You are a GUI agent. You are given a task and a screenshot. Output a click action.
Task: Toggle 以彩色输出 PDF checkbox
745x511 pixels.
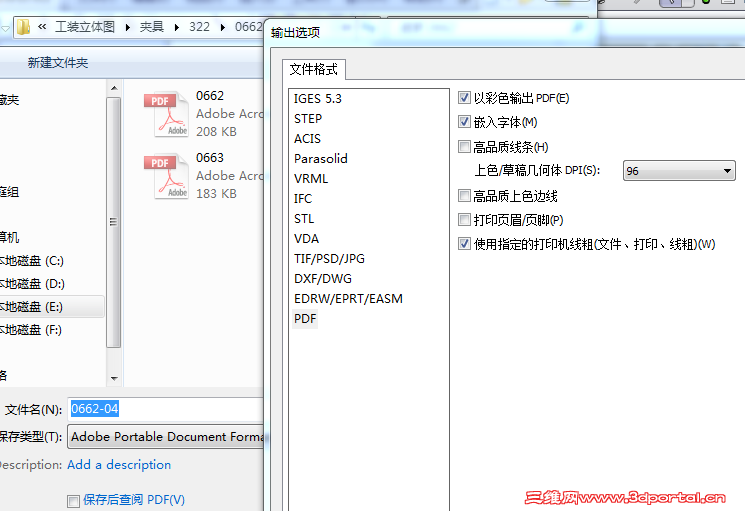[464, 98]
